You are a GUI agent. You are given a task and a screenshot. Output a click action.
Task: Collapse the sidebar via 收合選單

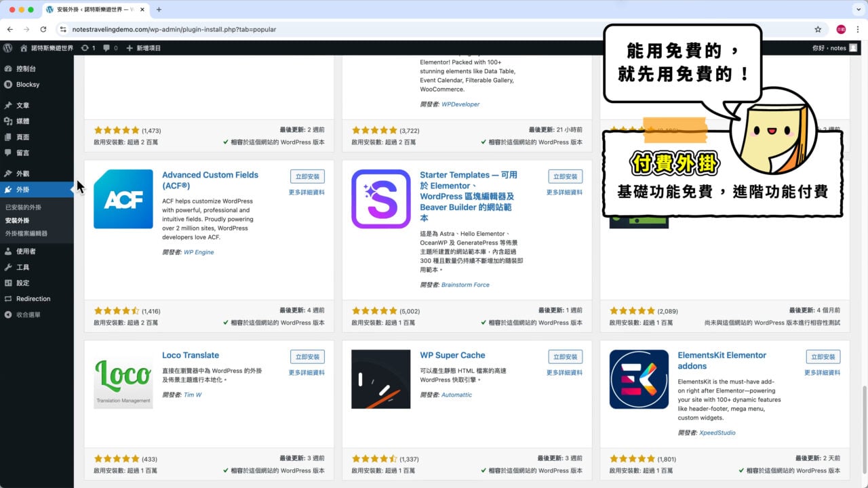pos(30,314)
